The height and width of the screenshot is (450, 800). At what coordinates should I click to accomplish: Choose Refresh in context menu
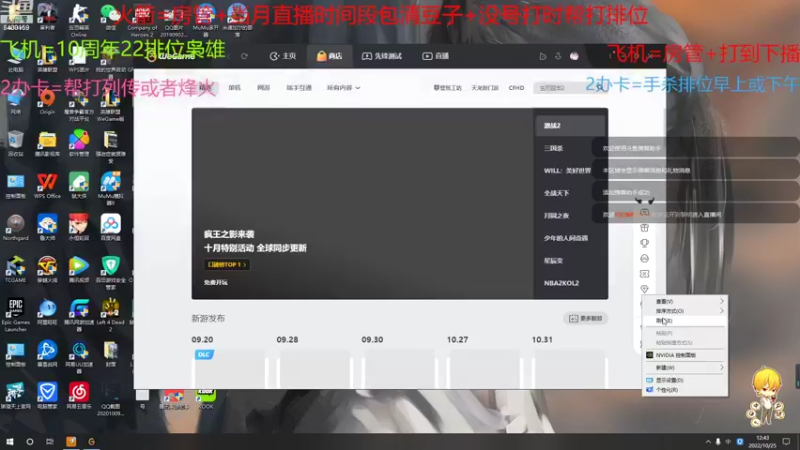(x=685, y=321)
